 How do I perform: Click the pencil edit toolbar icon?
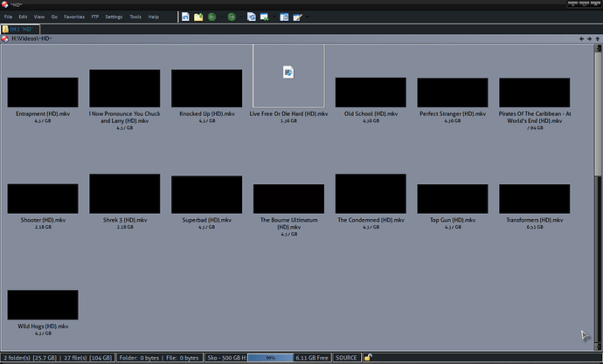click(298, 17)
